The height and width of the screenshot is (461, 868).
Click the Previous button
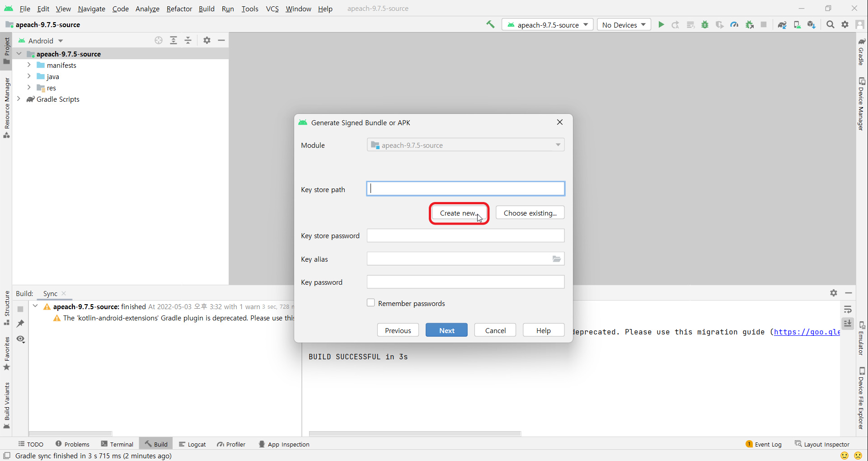pyautogui.click(x=398, y=330)
